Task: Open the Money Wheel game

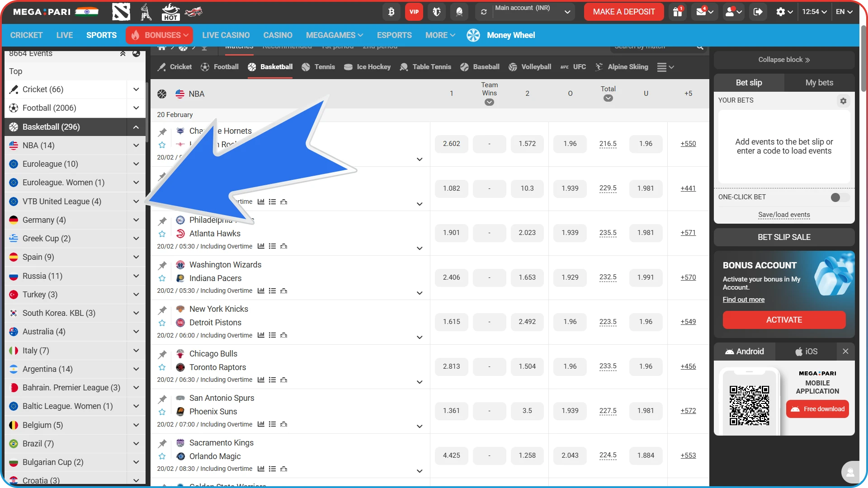Action: click(511, 35)
